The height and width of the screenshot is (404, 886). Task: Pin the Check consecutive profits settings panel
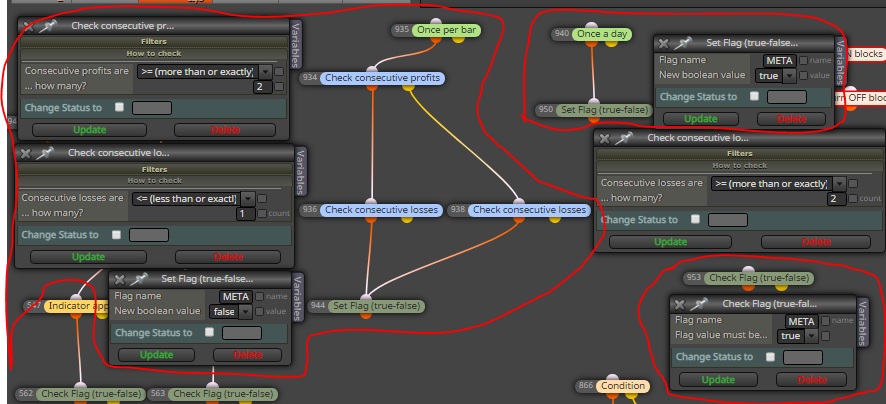coord(49,26)
